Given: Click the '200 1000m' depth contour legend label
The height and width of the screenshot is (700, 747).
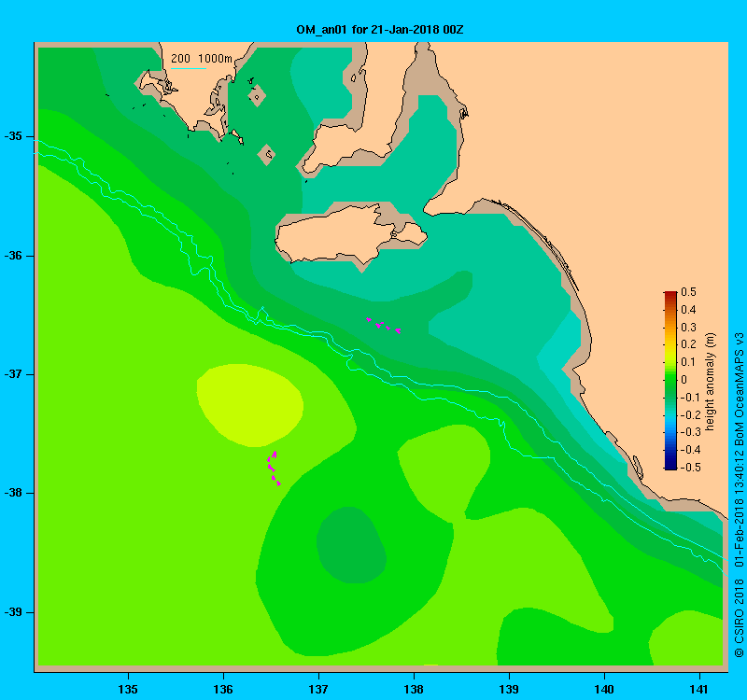Looking at the screenshot, I should (202, 59).
